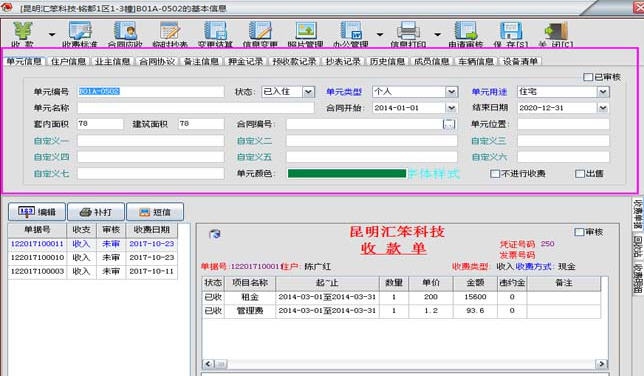Switch to the 住户信息 tab
The width and height of the screenshot is (644, 376).
68,61
